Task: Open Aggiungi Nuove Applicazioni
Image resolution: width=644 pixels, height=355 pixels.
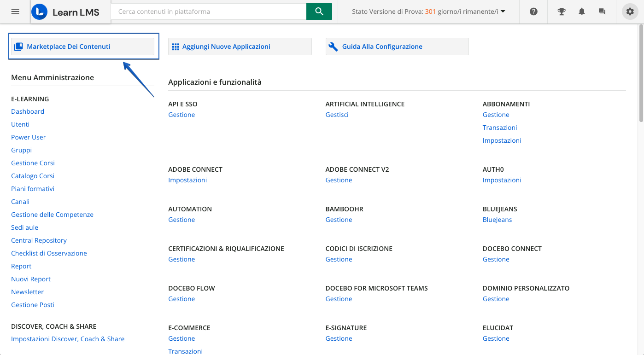Action: point(240,47)
